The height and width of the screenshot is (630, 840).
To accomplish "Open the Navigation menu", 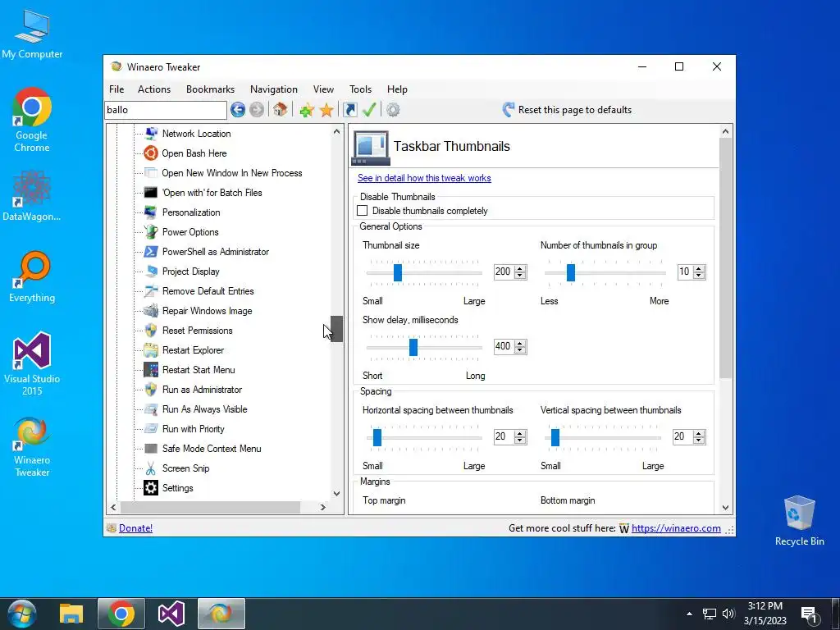I will coord(274,89).
